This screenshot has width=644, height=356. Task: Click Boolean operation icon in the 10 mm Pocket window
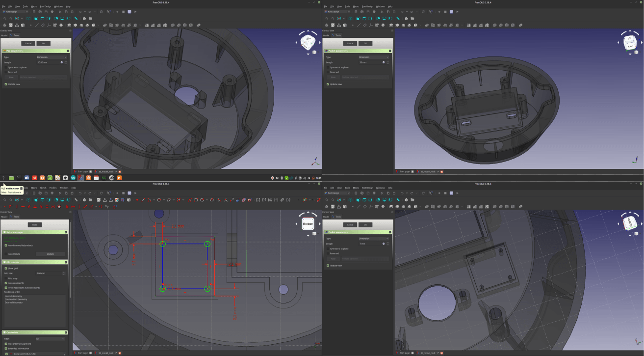(x=520, y=25)
